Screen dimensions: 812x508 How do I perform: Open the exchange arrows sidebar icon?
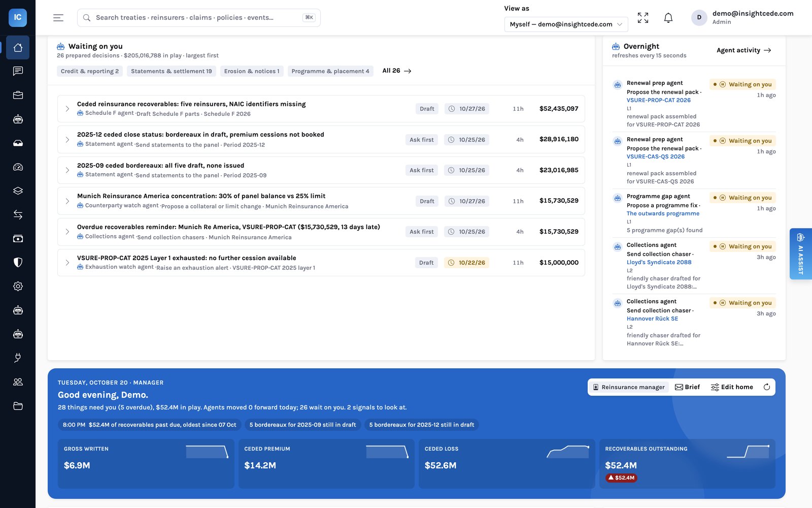pyautogui.click(x=18, y=214)
